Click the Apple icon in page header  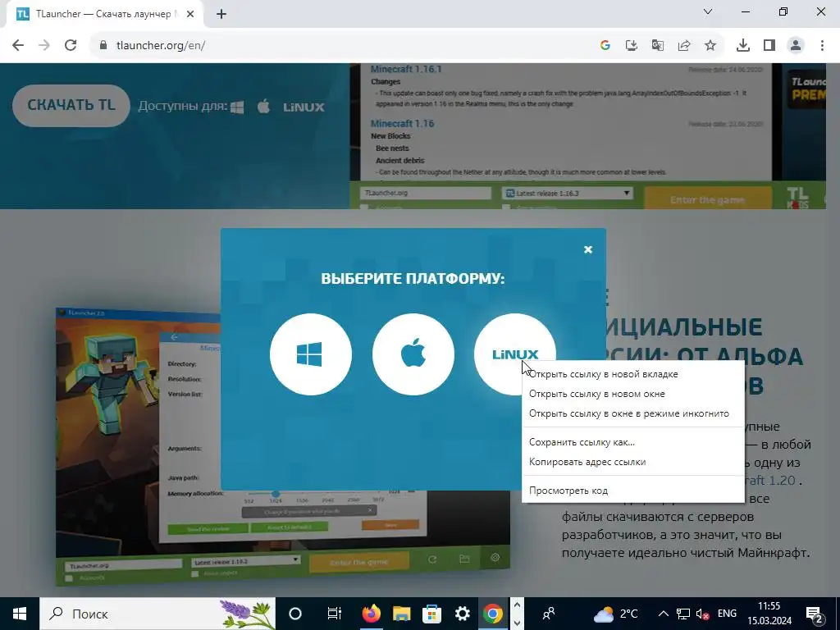[x=263, y=106]
